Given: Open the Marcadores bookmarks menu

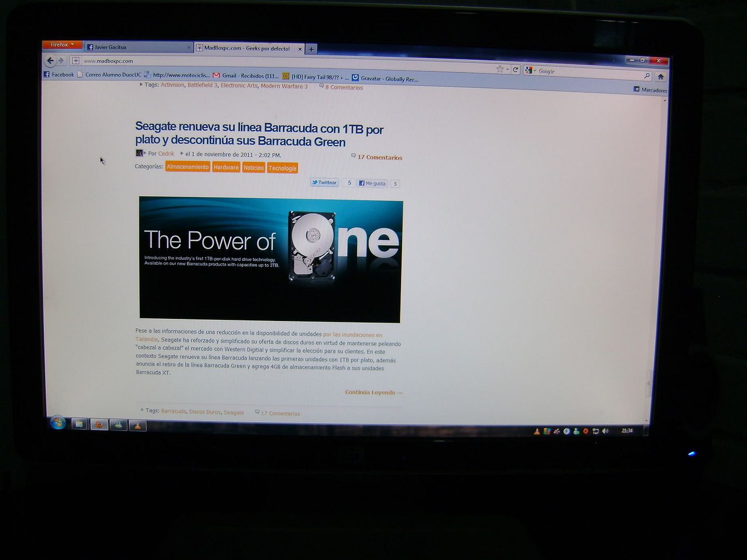Looking at the screenshot, I should (651, 90).
